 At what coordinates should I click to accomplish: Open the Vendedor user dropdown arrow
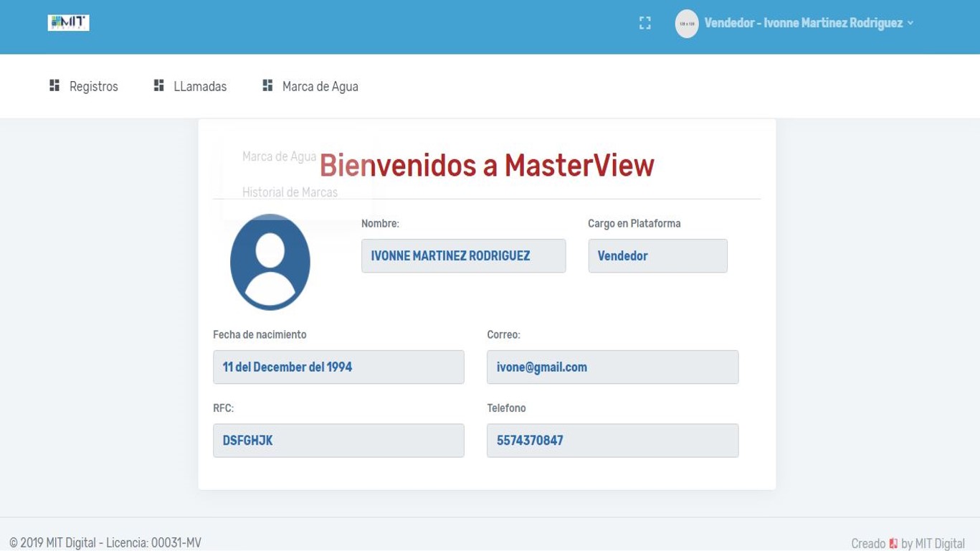(x=910, y=23)
